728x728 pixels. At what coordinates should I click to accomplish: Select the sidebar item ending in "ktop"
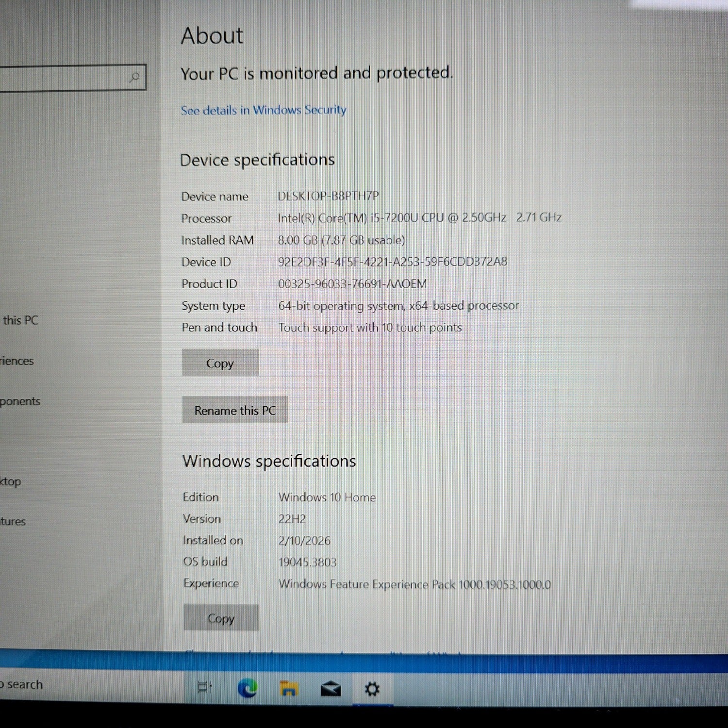tap(11, 481)
